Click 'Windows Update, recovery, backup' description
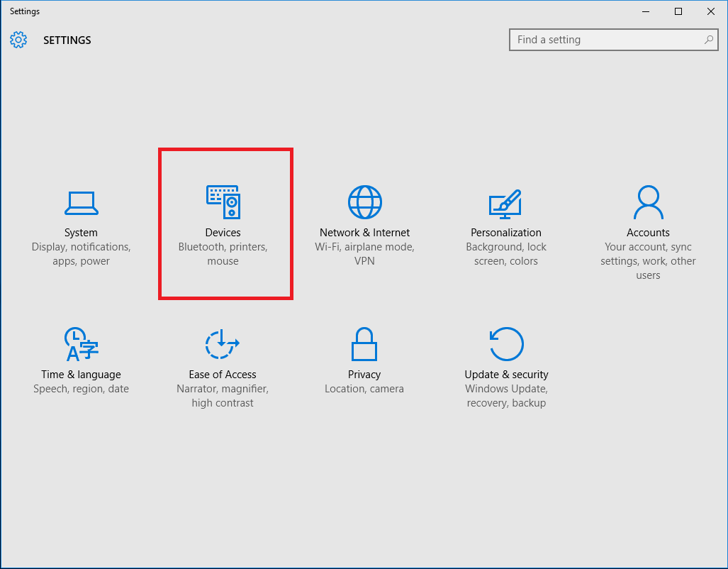The image size is (728, 569). (506, 396)
